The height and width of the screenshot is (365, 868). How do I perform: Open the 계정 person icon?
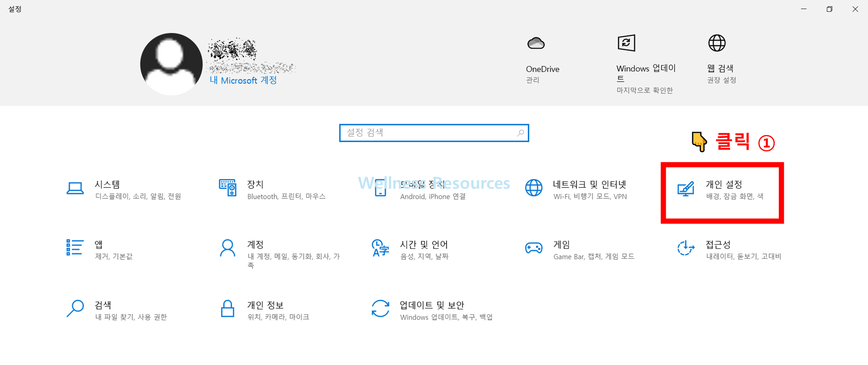pyautogui.click(x=227, y=248)
